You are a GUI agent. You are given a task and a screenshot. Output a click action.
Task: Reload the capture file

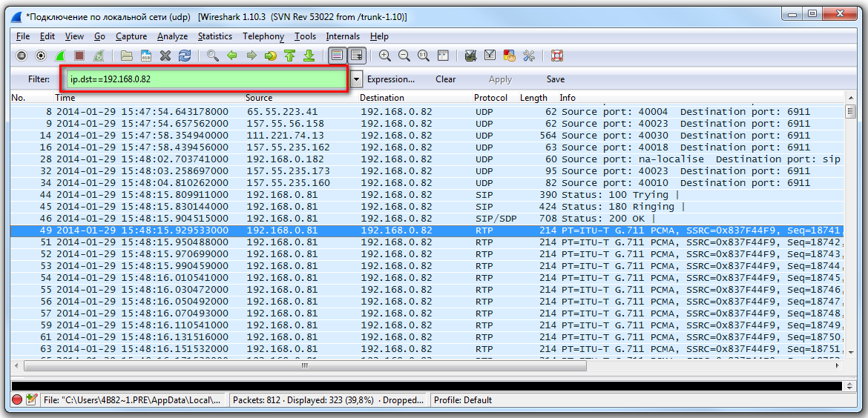coord(185,56)
